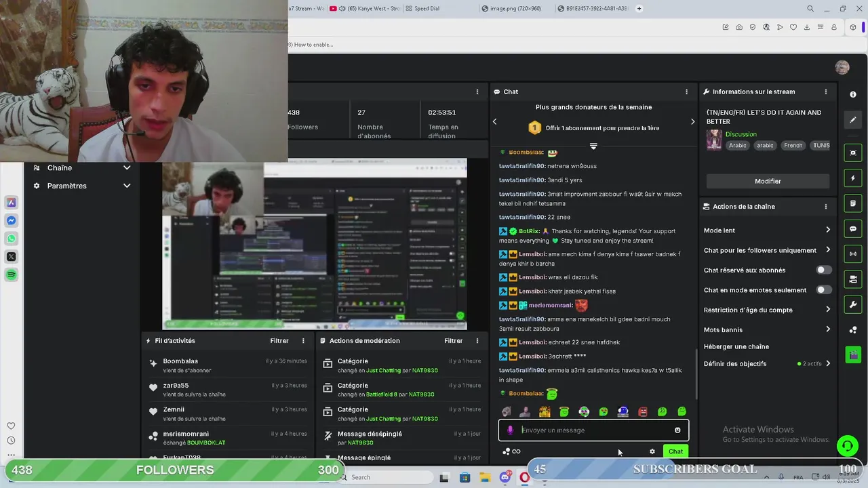This screenshot has height=488, width=868.
Task: Click the green Followers goal progress bar
Action: click(x=175, y=470)
